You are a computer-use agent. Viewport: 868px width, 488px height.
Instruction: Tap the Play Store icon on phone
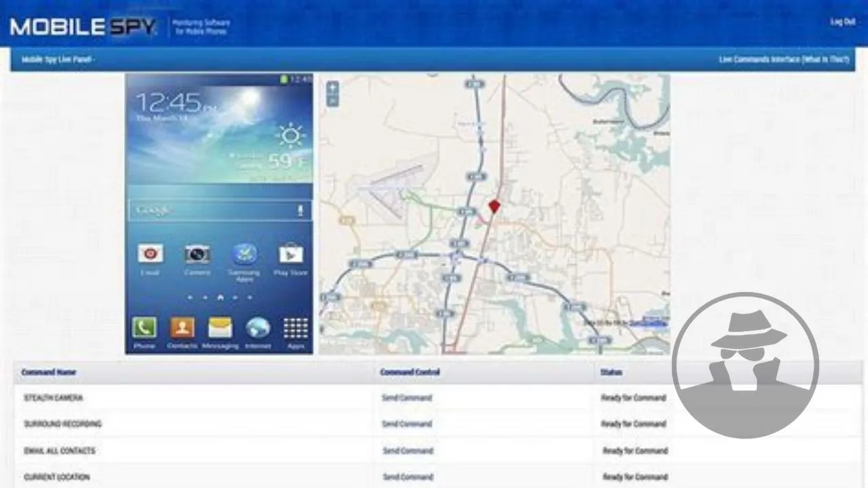point(291,254)
